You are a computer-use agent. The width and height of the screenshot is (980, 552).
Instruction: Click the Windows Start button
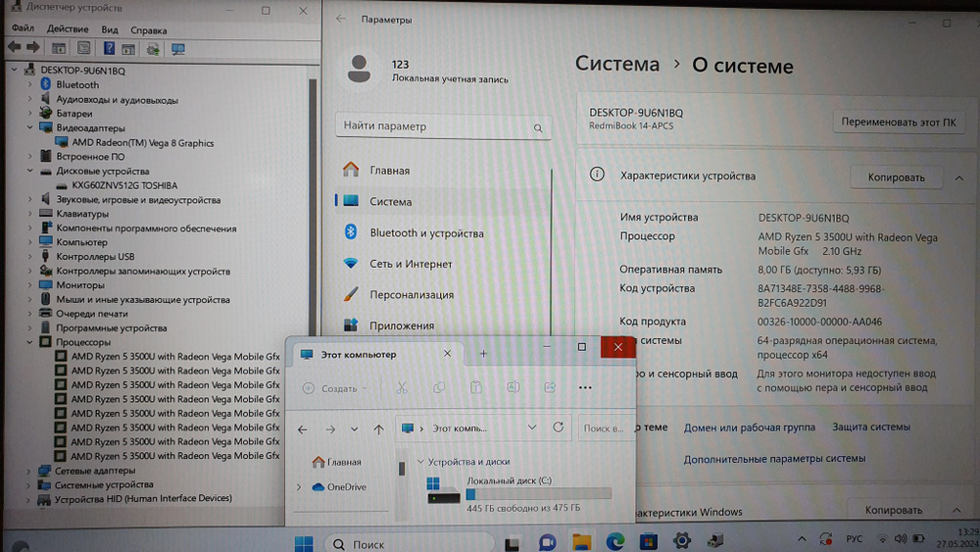(x=304, y=542)
